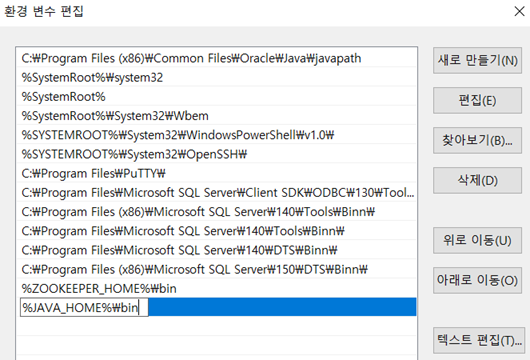Select Program Files\Microsoft SQL Server\140\Tools\Binn row

tap(216, 231)
